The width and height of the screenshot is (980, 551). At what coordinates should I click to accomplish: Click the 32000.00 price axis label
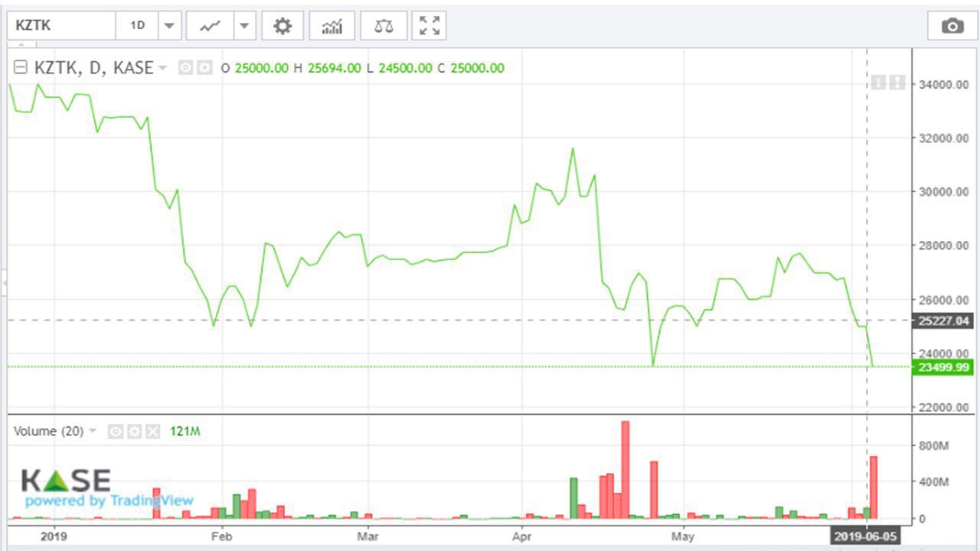942,139
